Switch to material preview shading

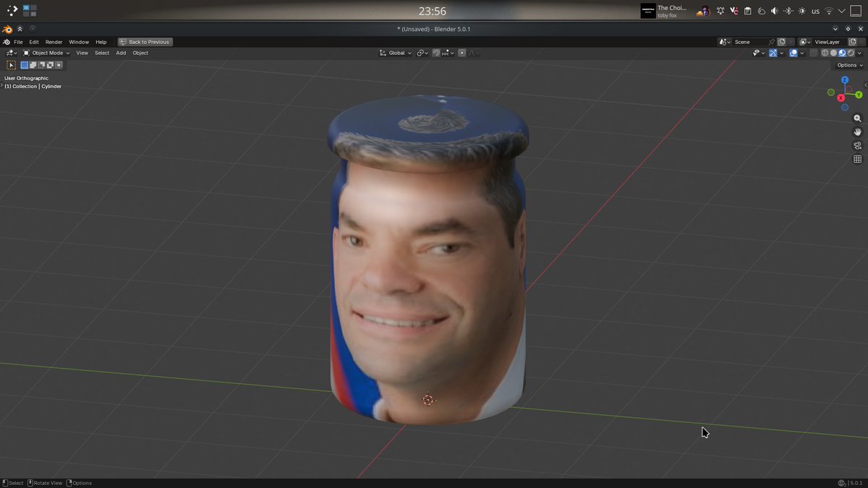[x=842, y=53]
